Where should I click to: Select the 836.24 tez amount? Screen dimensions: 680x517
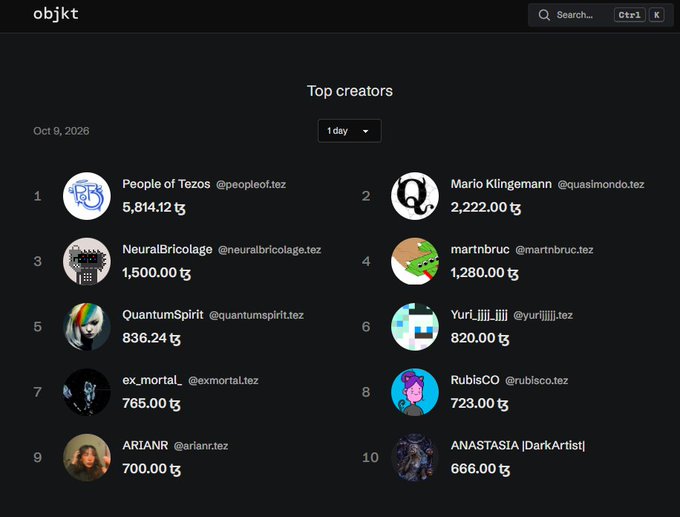pos(151,338)
